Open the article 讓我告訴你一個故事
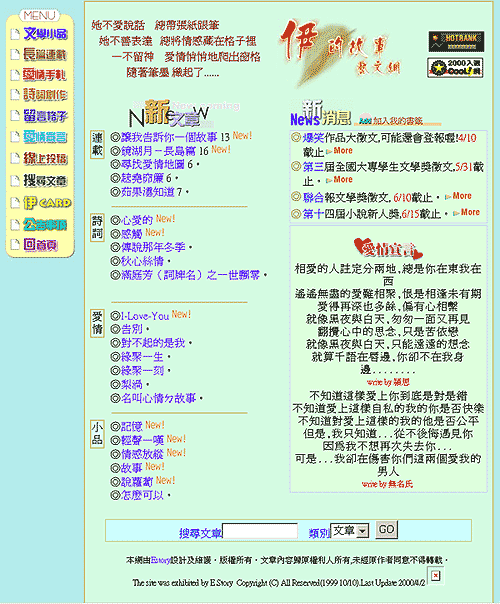The height and width of the screenshot is (604, 500). pyautogui.click(x=169, y=137)
